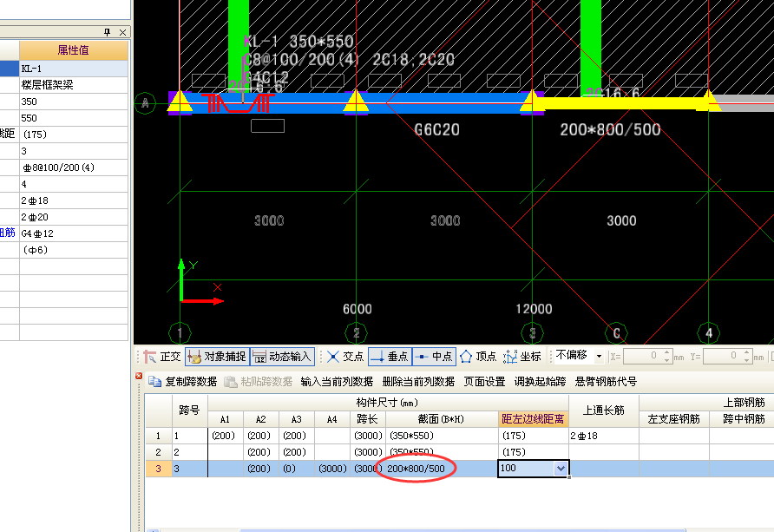
Task: Increase X offset with up stepper
Action: click(x=667, y=352)
